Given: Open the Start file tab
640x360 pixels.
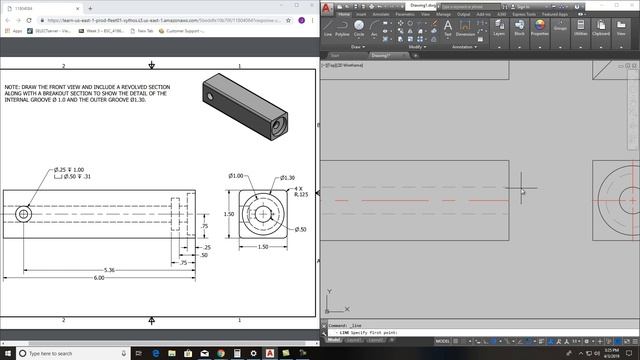Looking at the screenshot, I should point(336,56).
